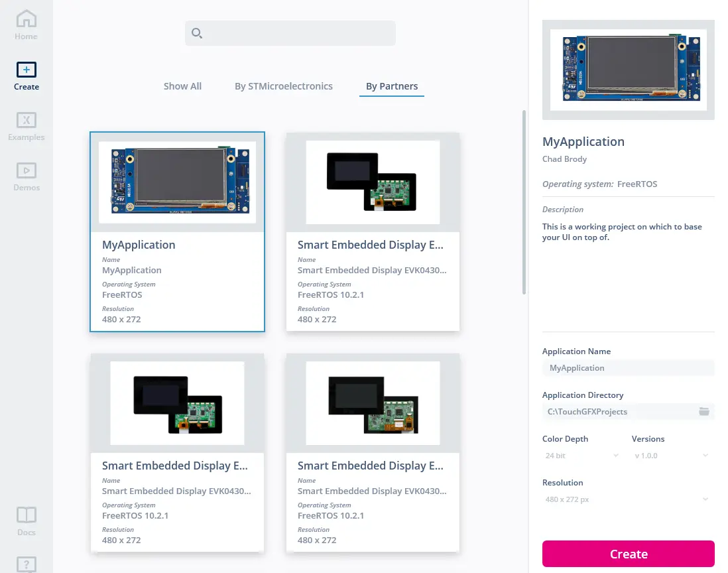728x573 pixels.
Task: Select the MyApplication board card
Action: click(x=177, y=231)
